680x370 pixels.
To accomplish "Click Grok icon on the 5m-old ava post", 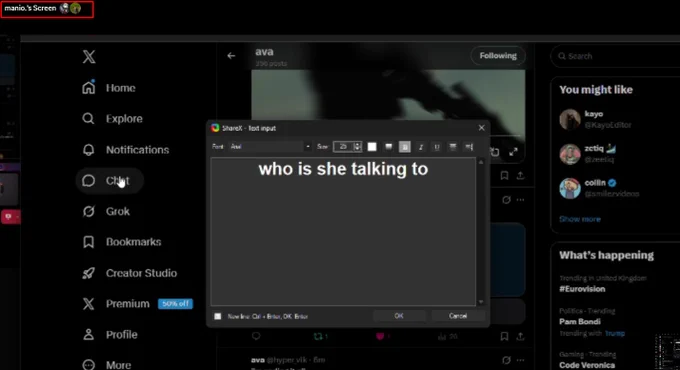I will 506,360.
